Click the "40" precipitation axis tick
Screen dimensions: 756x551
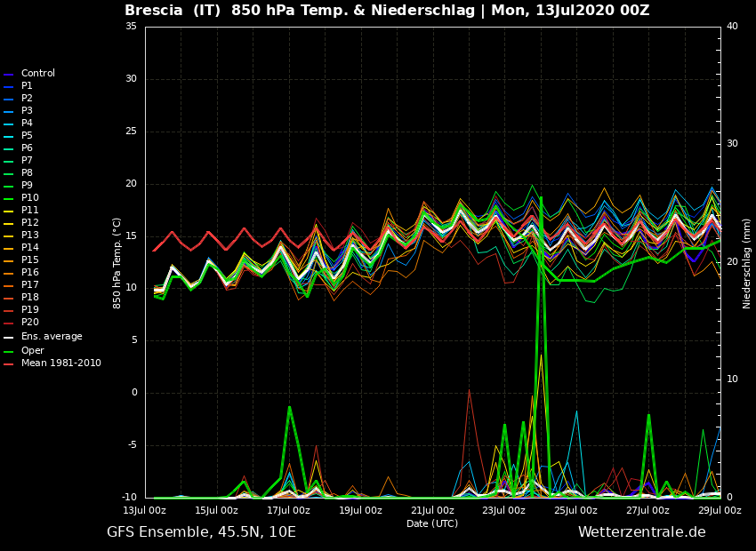click(732, 26)
